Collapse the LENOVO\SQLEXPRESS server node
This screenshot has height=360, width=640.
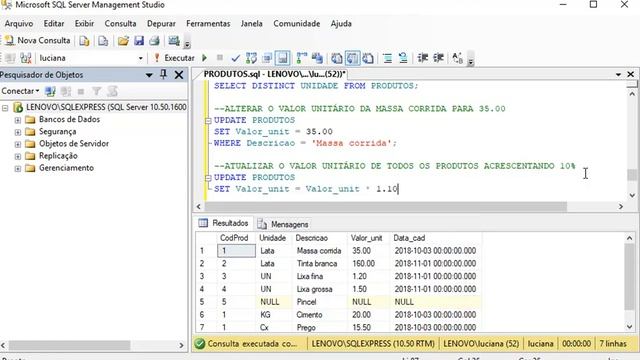5,108
